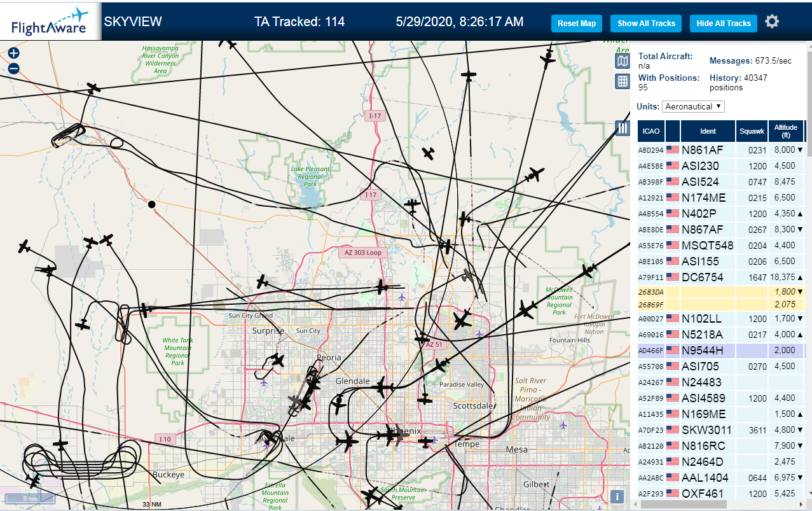Zoom in the map with plus icon
The width and height of the screenshot is (812, 511).
[13, 53]
